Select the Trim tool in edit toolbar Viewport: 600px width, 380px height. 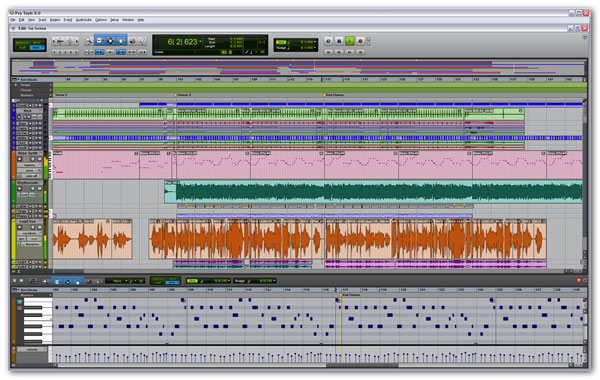[99, 41]
